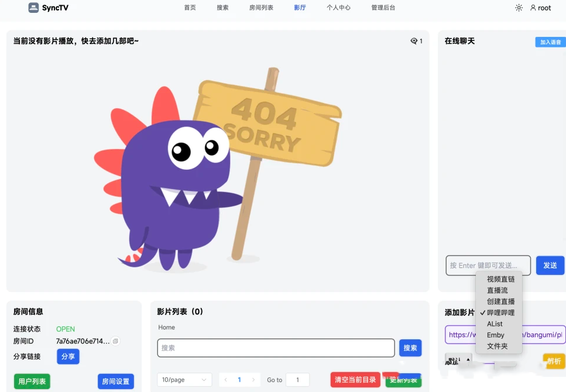Select the 影厅 navigation tab
The width and height of the screenshot is (566, 392).
300,8
